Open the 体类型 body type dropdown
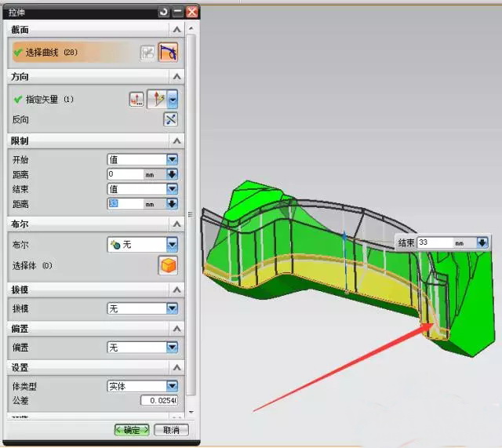 point(172,386)
